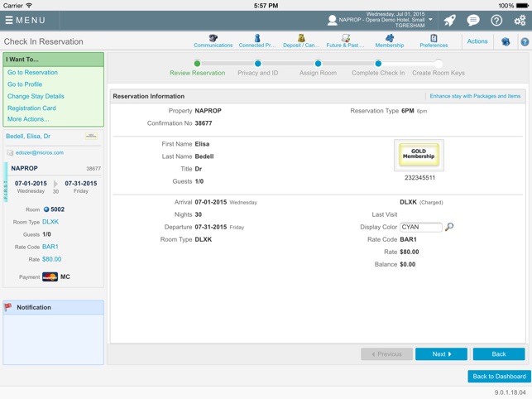Open the Communications icon
This screenshot has height=399, width=532.
(x=213, y=41)
